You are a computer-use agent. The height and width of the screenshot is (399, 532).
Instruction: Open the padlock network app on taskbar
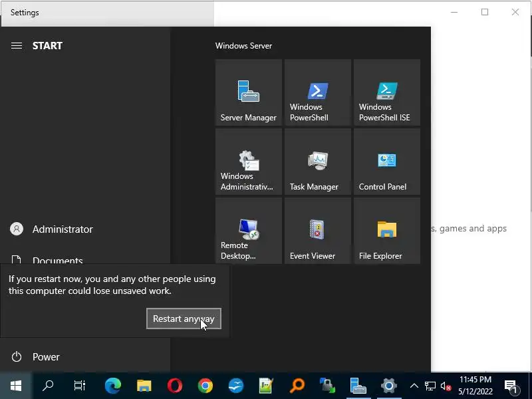[327, 386]
